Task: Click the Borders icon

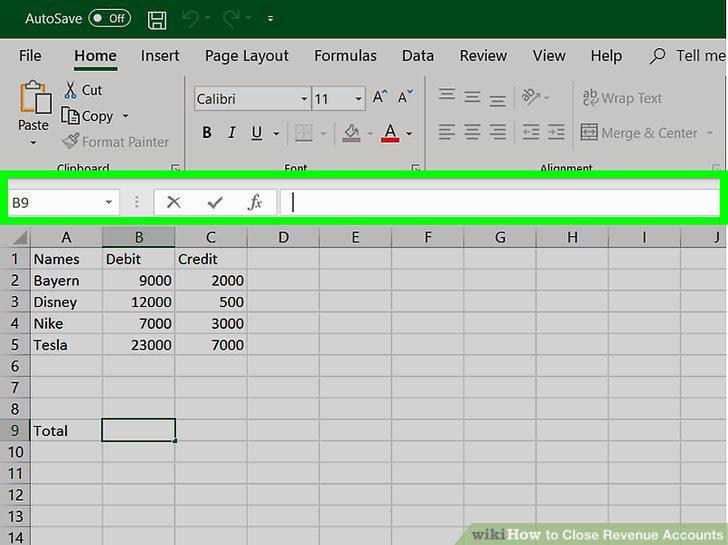Action: click(304, 133)
